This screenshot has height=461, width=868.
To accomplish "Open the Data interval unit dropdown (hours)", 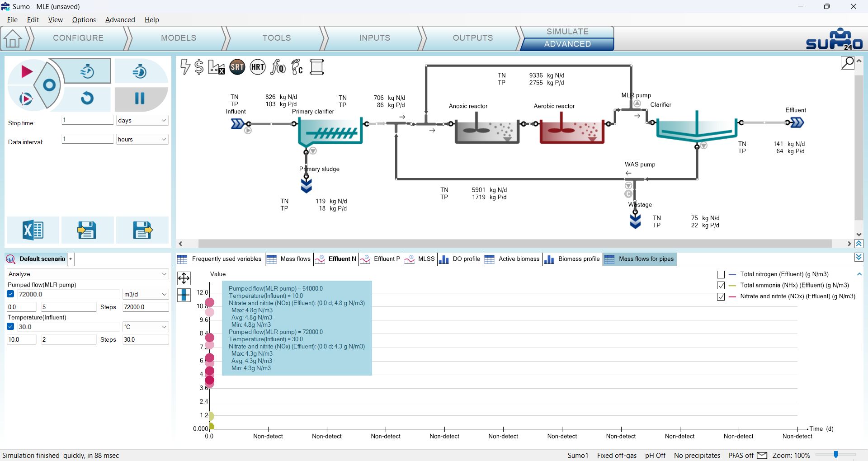I will click(x=142, y=139).
